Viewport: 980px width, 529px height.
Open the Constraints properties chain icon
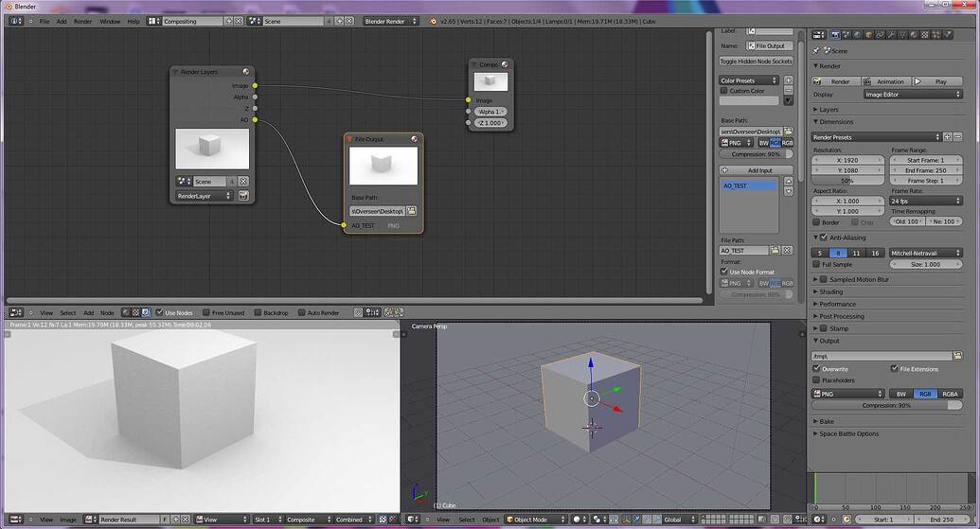[880, 35]
